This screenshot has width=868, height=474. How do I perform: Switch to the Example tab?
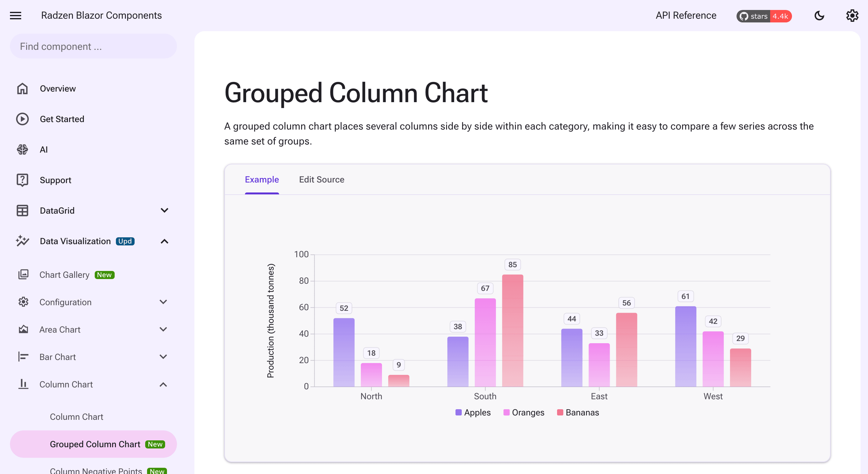click(262, 180)
